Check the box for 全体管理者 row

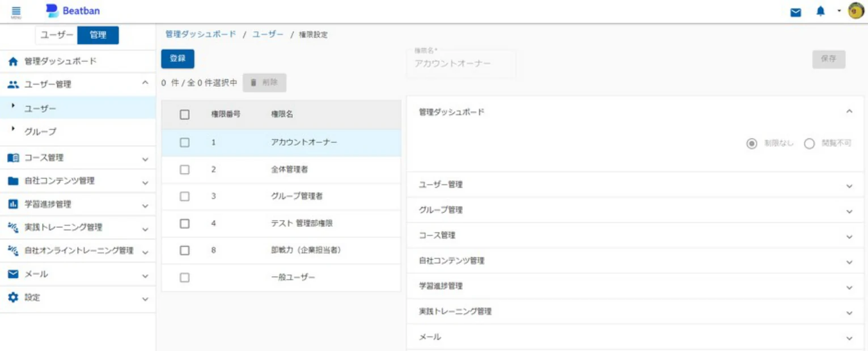point(184,170)
